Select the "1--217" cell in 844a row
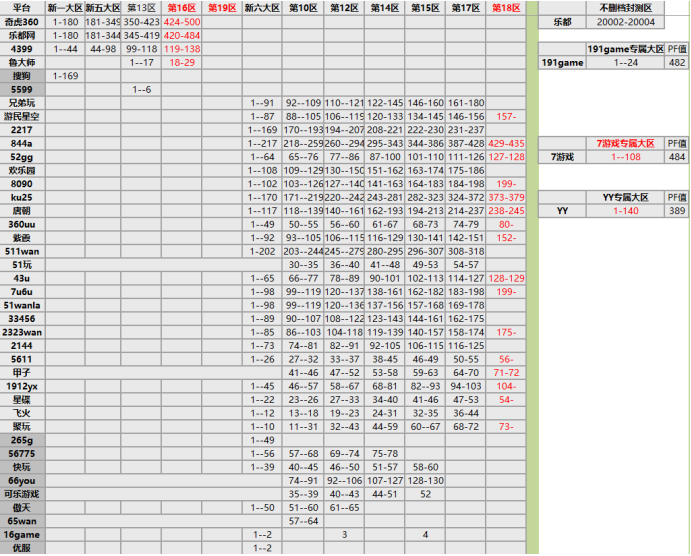 [x=262, y=143]
